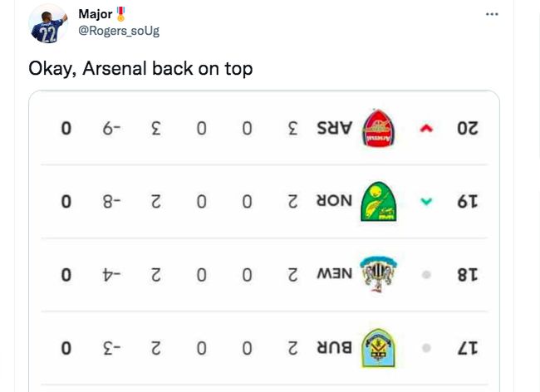This screenshot has height=392, width=540.
Task: Click Major's profile avatar photo
Action: 48,24
